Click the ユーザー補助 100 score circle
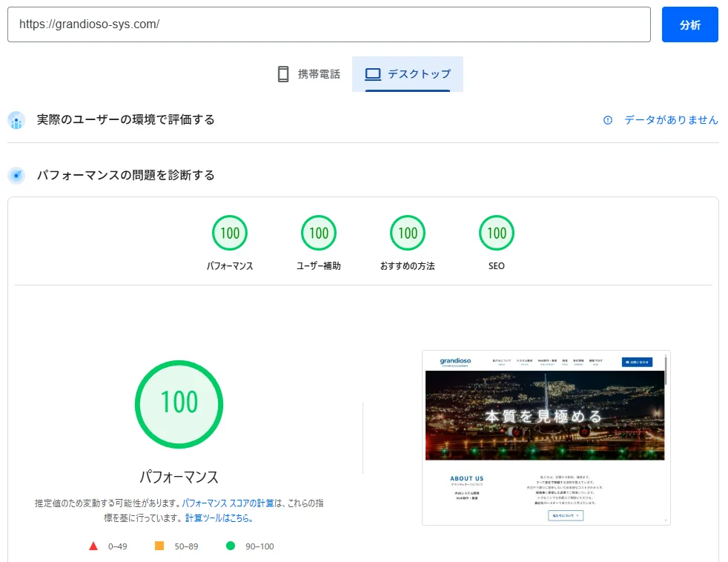This screenshot has width=728, height=562. click(x=318, y=232)
